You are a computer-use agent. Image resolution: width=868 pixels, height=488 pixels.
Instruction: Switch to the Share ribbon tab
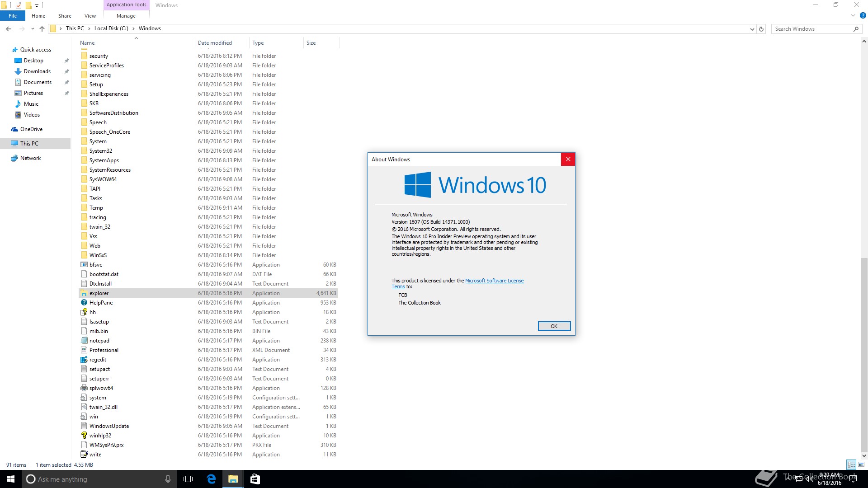(x=65, y=16)
